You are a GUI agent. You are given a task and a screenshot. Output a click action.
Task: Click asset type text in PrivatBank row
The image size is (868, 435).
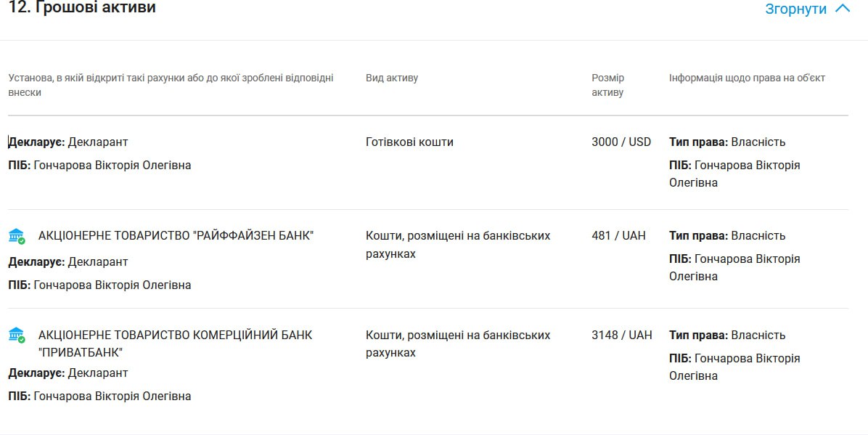pos(458,343)
